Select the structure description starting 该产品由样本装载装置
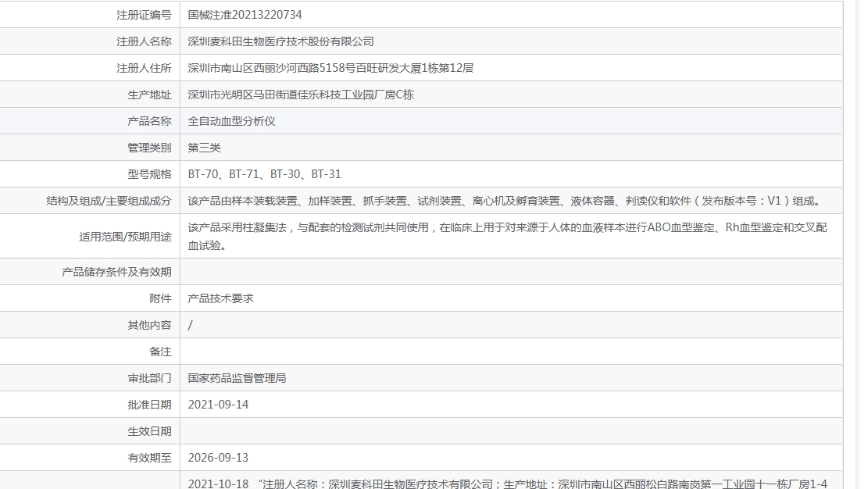868x489 pixels. click(x=506, y=201)
